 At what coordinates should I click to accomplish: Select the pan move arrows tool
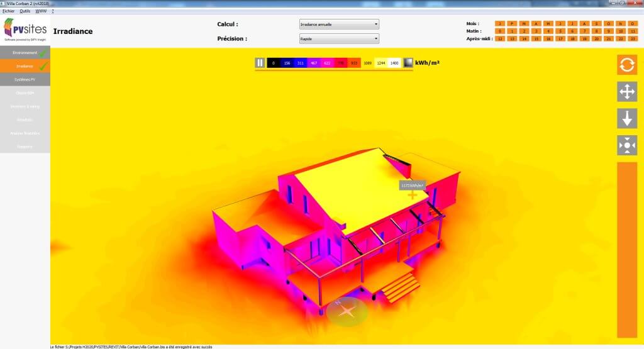[x=627, y=92]
